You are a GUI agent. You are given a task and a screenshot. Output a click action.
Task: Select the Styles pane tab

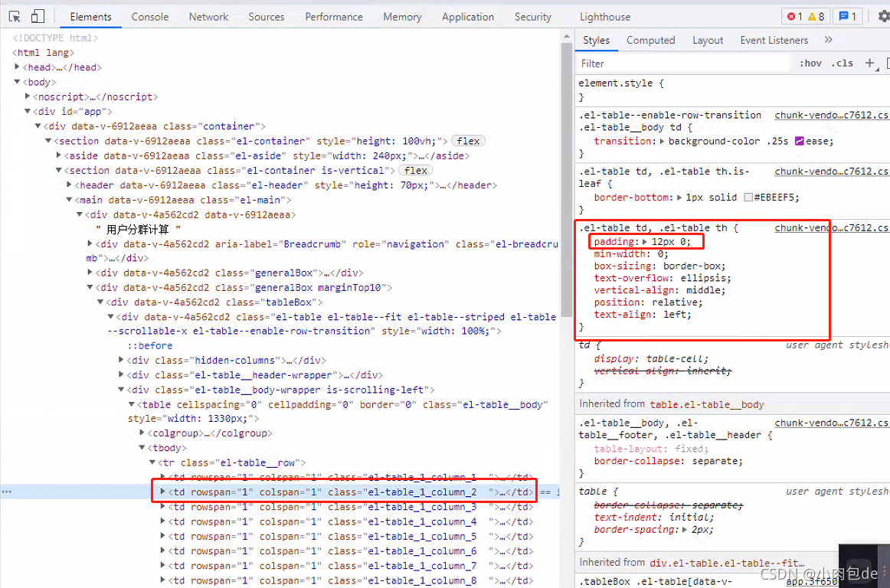tap(596, 40)
